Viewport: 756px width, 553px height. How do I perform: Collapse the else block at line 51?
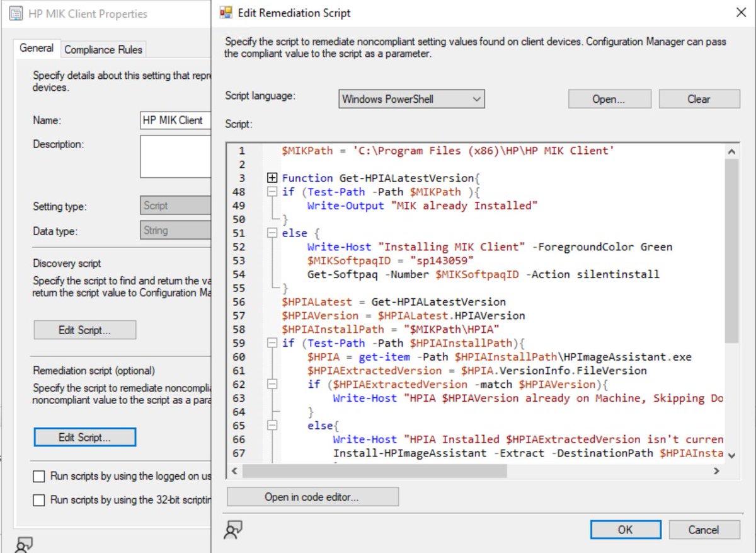(272, 233)
